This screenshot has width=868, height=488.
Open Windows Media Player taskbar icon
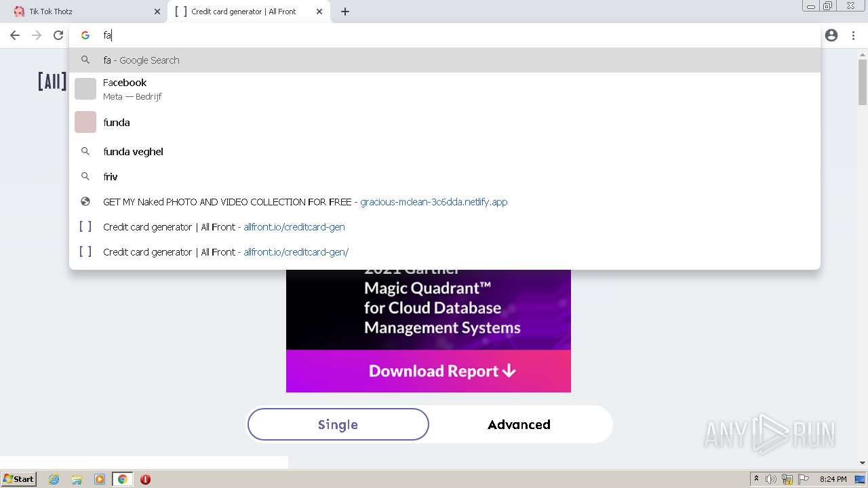coord(100,479)
